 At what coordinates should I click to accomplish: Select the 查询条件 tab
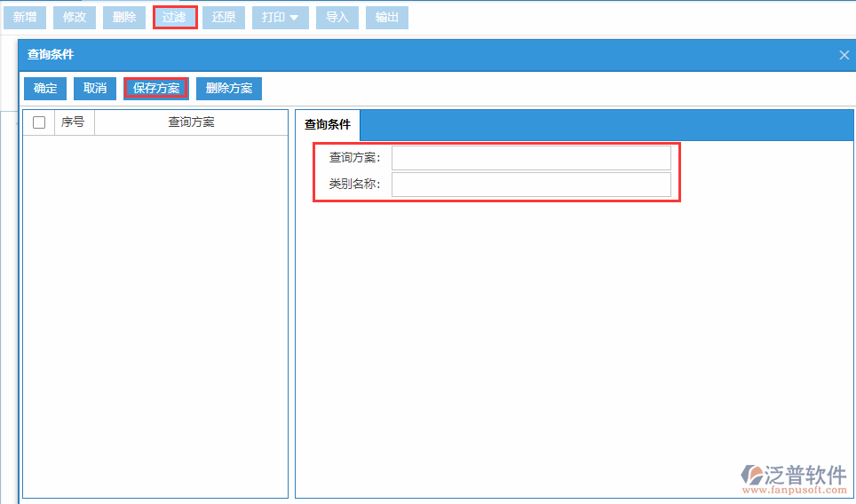[328, 125]
